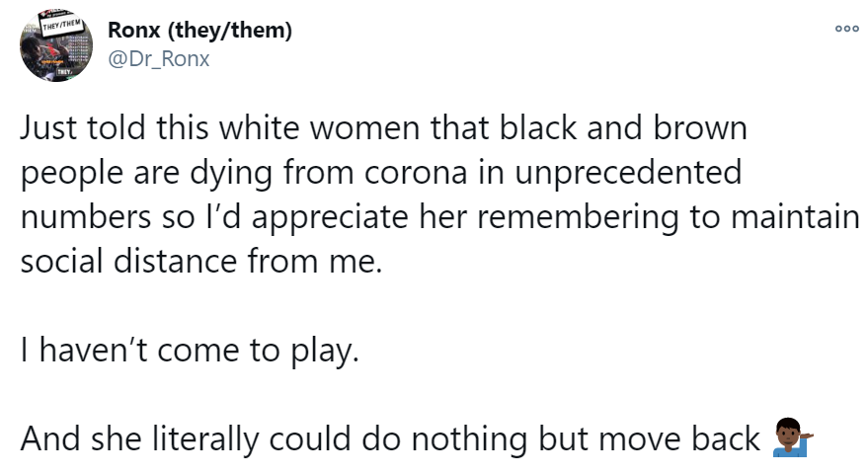Click the person tipping hand emoji
The height and width of the screenshot is (475, 868).
click(x=792, y=437)
